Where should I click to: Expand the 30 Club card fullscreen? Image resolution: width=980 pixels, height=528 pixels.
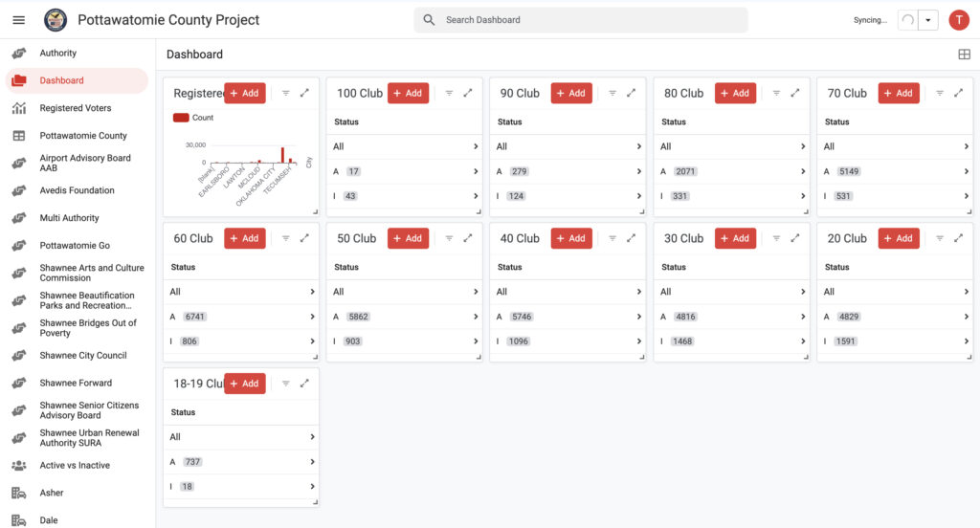tap(794, 238)
